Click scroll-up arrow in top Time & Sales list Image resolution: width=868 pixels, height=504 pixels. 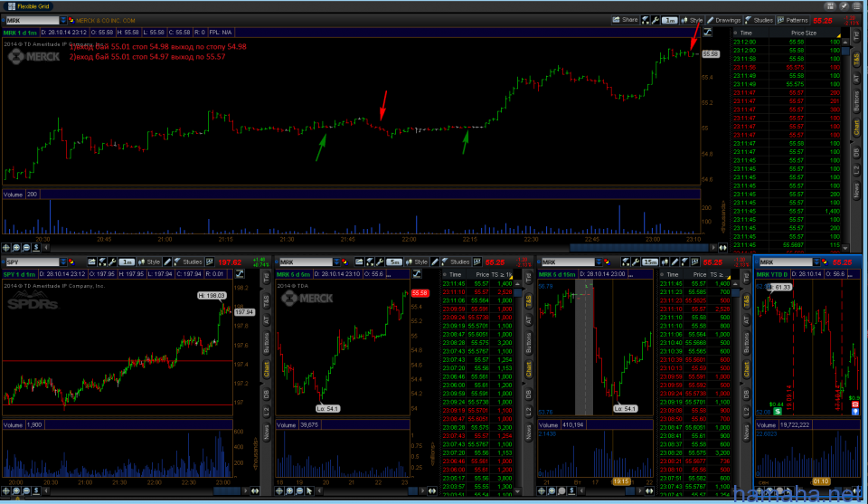845,41
